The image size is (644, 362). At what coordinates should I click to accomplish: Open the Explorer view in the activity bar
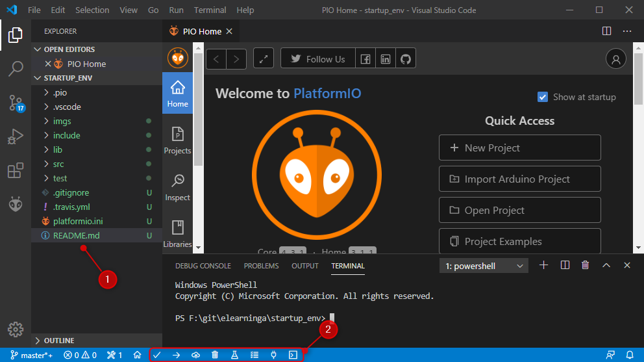pos(15,35)
